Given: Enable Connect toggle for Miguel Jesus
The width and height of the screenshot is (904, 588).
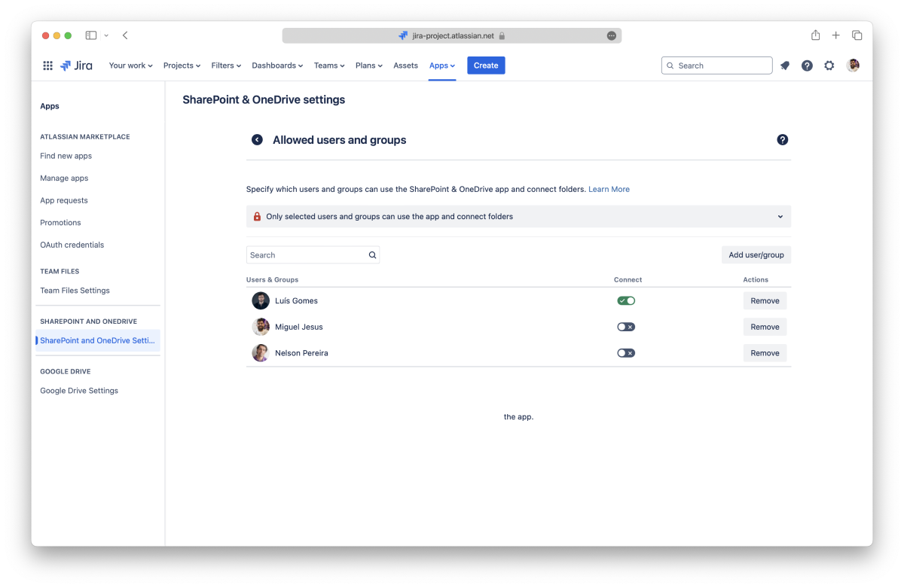Looking at the screenshot, I should tap(626, 327).
